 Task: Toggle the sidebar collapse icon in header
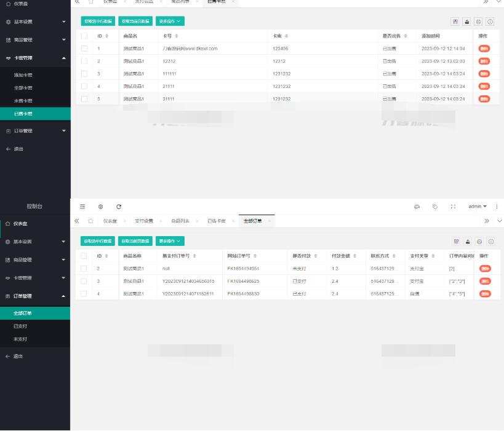(81, 207)
